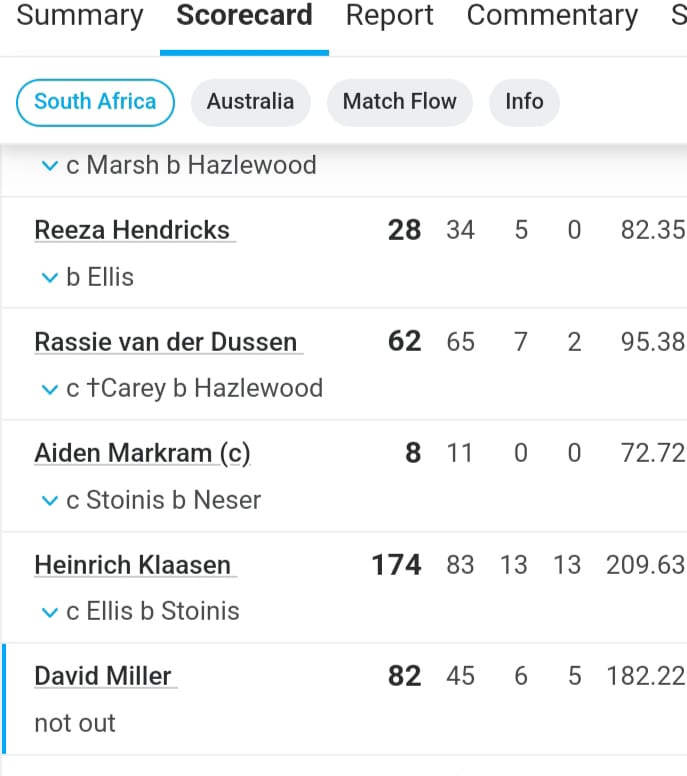Expand the c Ellis b Stoinis dismissal chevron
The width and height of the screenshot is (687, 776).
point(50,612)
